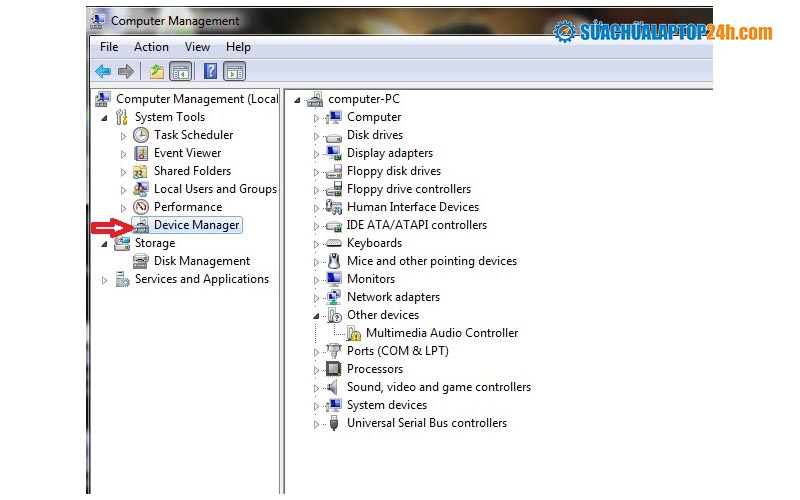
Task: Select the Multimedia Audio Controller entry
Action: (x=442, y=333)
